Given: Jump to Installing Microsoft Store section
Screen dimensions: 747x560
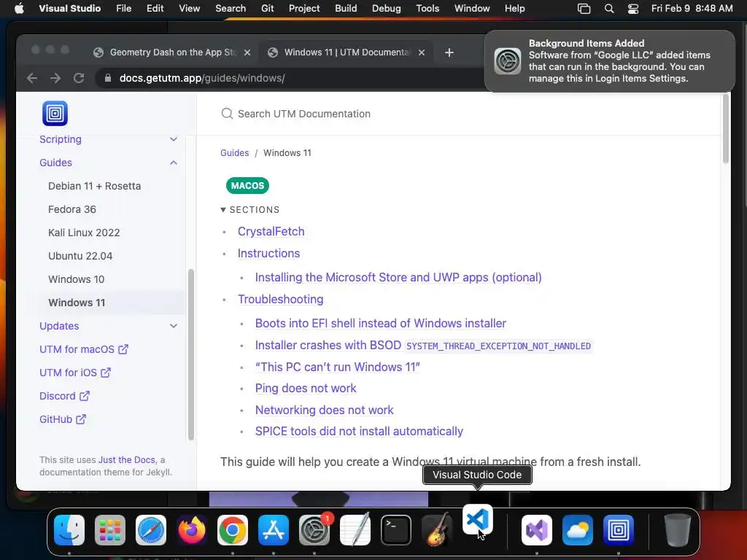Looking at the screenshot, I should coord(398,277).
